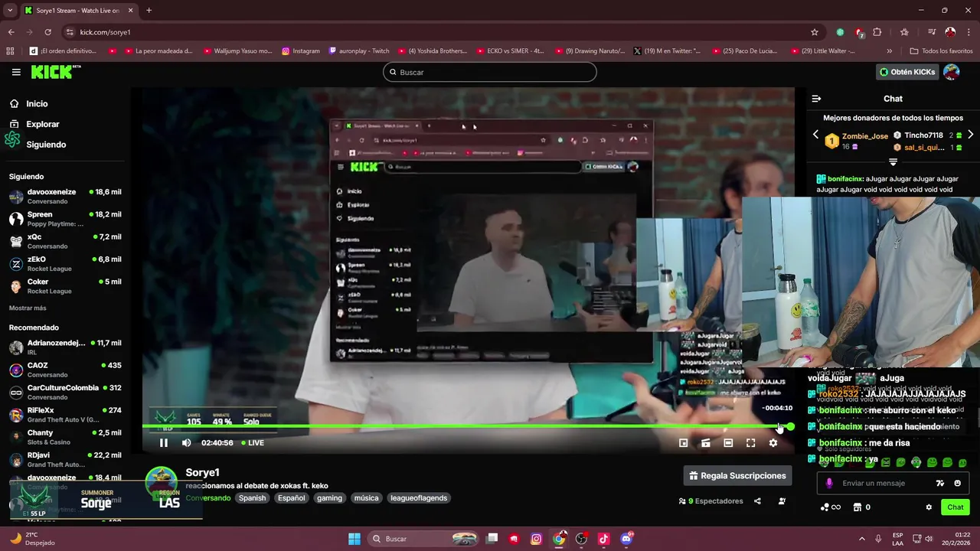This screenshot has height=551, width=980.
Task: Bookmark page with star icon
Action: point(814,32)
